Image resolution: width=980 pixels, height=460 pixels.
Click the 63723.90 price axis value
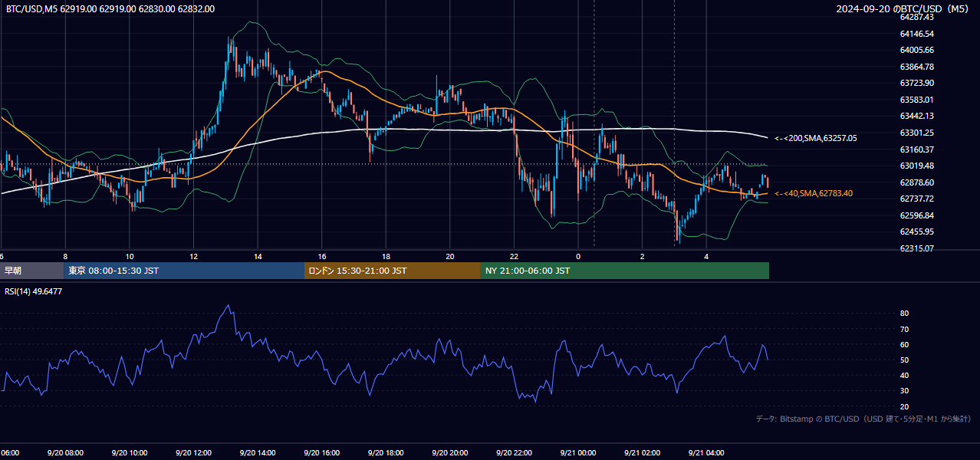[x=916, y=83]
